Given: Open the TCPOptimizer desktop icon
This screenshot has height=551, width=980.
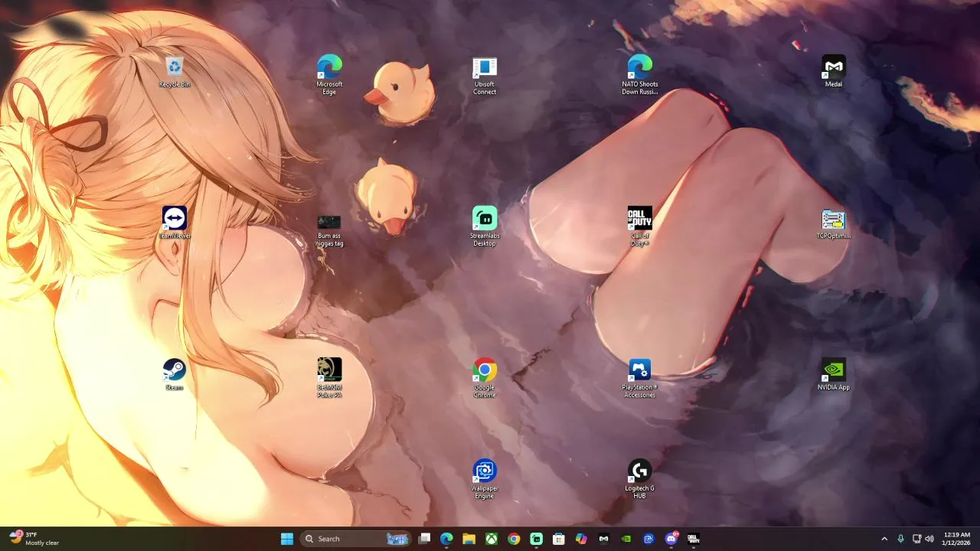Looking at the screenshot, I should click(834, 224).
